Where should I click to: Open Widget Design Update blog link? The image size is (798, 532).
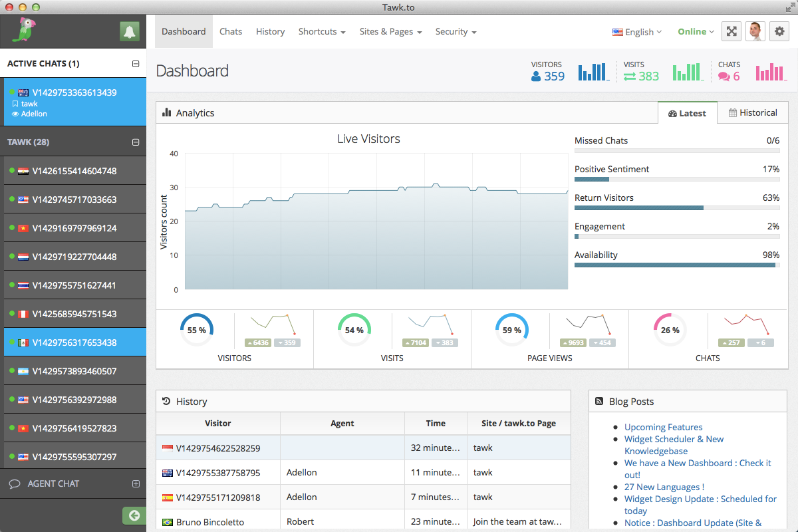point(700,505)
